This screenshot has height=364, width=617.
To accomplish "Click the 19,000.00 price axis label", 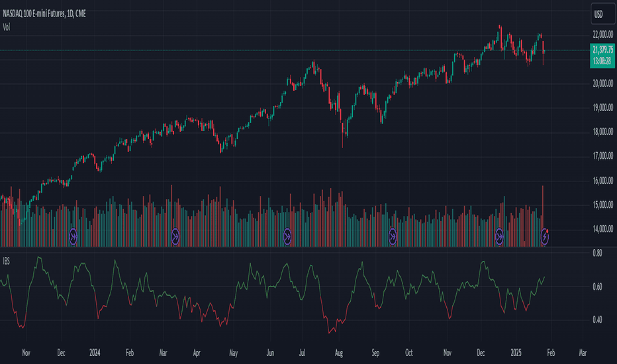I will click(x=603, y=107).
